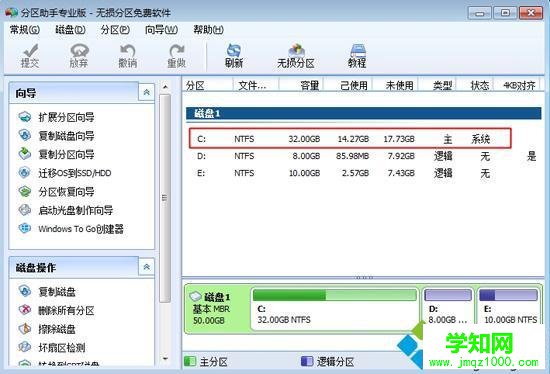The height and width of the screenshot is (374, 550).
Task: Click the 磁盘1 group header bar
Action: pyautogui.click(x=364, y=113)
